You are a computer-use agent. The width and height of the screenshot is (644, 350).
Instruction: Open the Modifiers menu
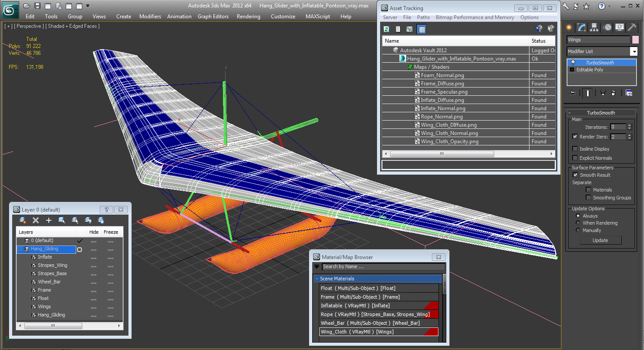point(150,17)
